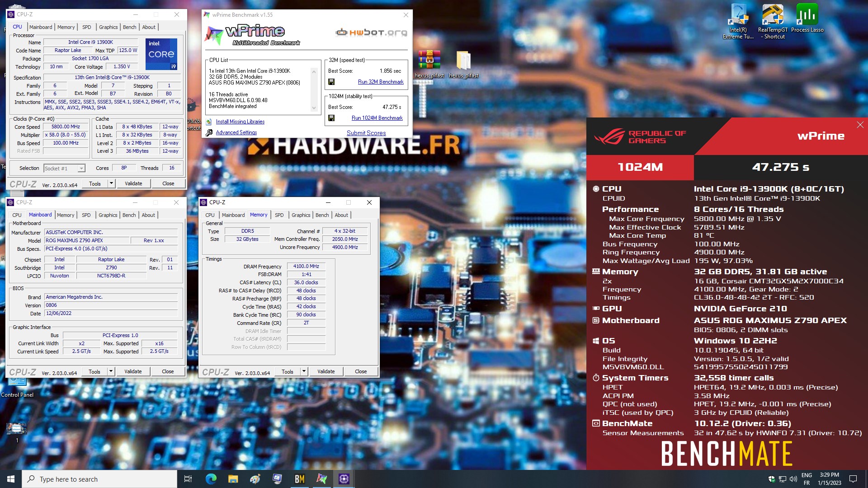Click the hwbot.org logo in wPrime
The width and height of the screenshot is (868, 488).
point(371,33)
